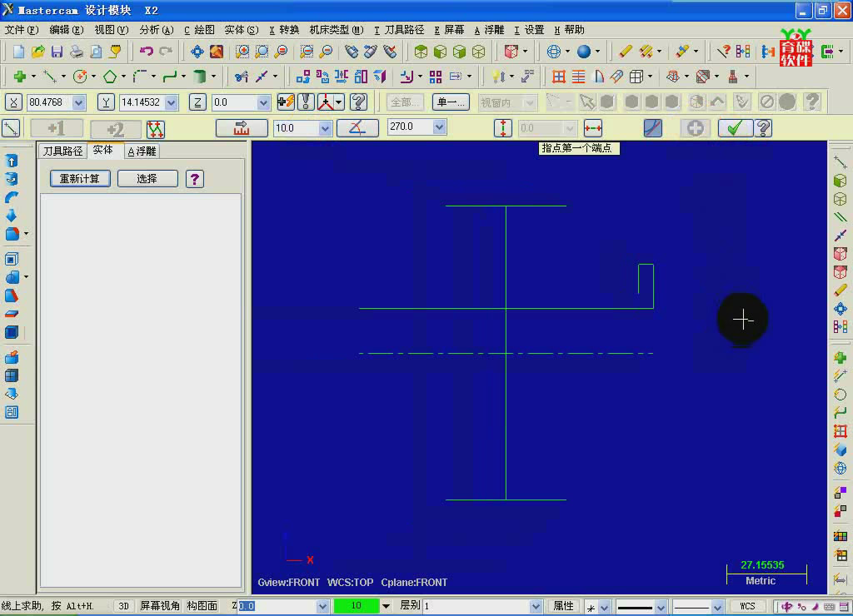Click the 重新计算 button
Image resolution: width=853 pixels, height=616 pixels.
point(80,179)
